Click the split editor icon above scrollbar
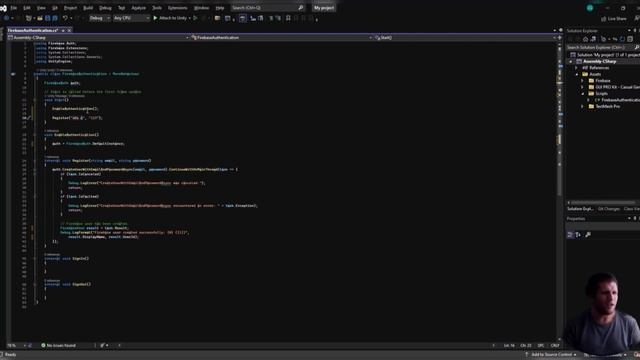The height and width of the screenshot is (360, 640). [x=560, y=38]
